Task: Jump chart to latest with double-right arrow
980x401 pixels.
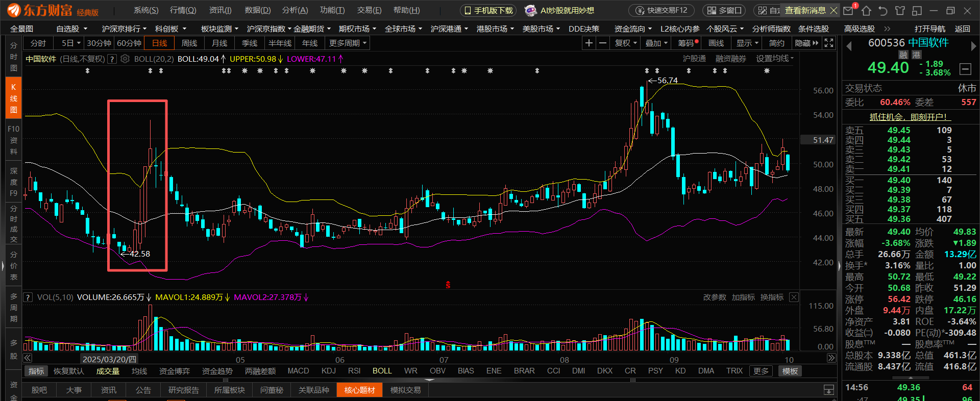Action: coord(831,358)
